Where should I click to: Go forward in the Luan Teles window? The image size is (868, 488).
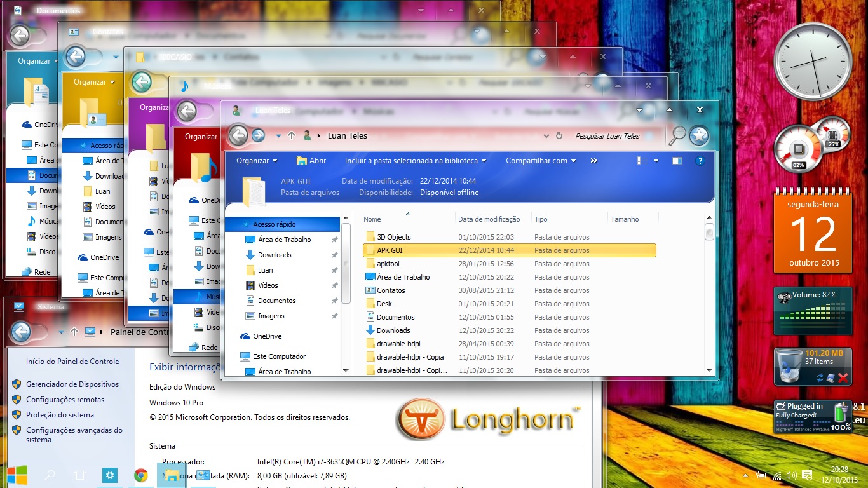click(x=258, y=135)
